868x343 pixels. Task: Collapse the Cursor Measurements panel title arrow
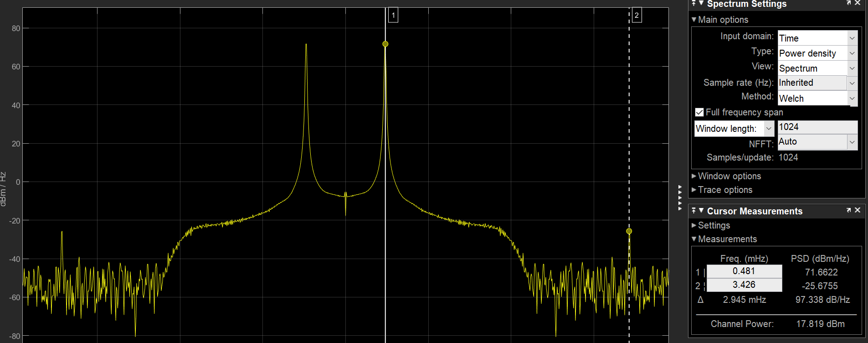pos(701,210)
